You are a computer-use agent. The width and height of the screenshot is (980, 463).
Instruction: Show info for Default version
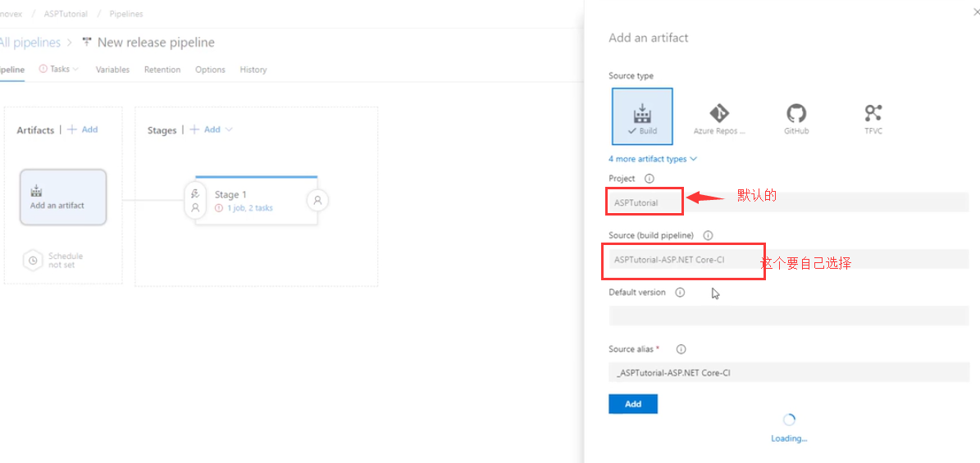tap(680, 292)
